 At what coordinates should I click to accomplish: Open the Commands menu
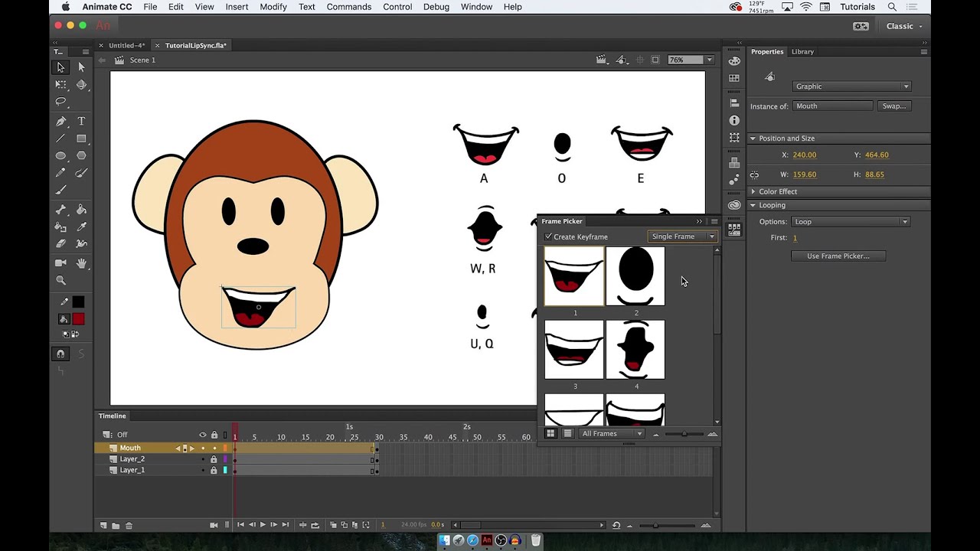coord(349,7)
